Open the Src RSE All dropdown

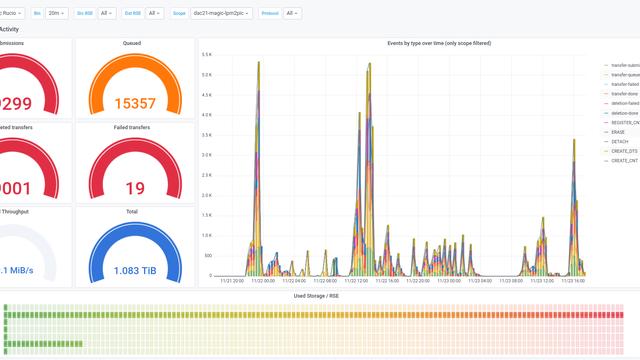(x=107, y=13)
